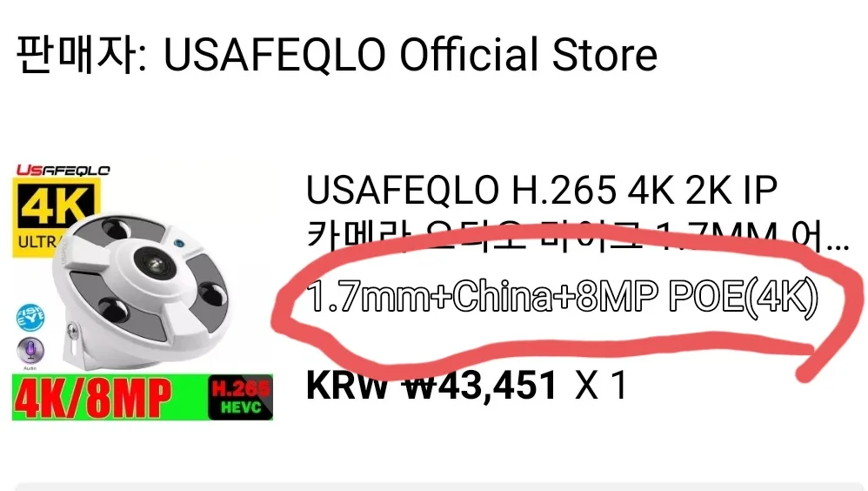The height and width of the screenshot is (491, 868).
Task: Select the 1.7mm+China+8MP POE(4K) variant text
Action: (x=561, y=297)
